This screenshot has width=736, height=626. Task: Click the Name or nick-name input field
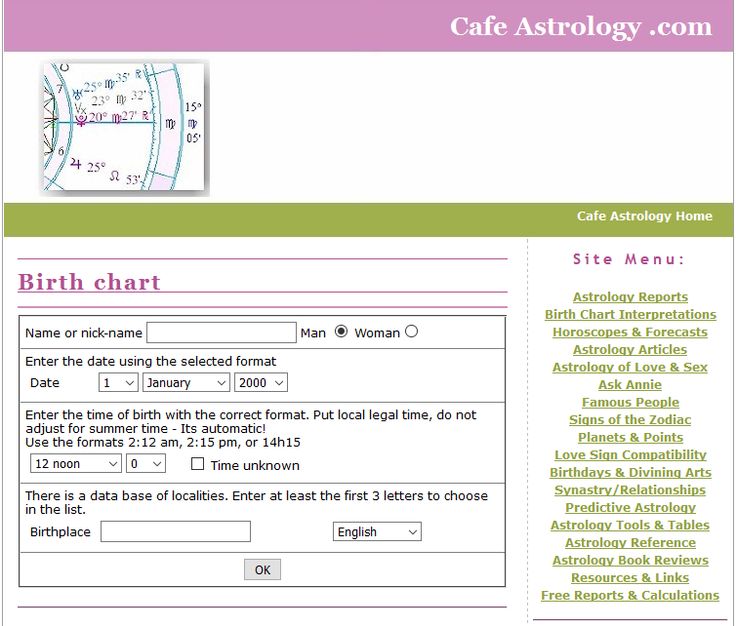pyautogui.click(x=222, y=333)
